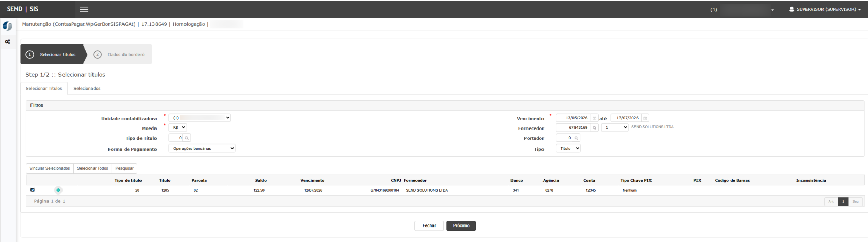Click the Página 1 de 1 label
Screen dimensions: 868x242
[x=50, y=201]
